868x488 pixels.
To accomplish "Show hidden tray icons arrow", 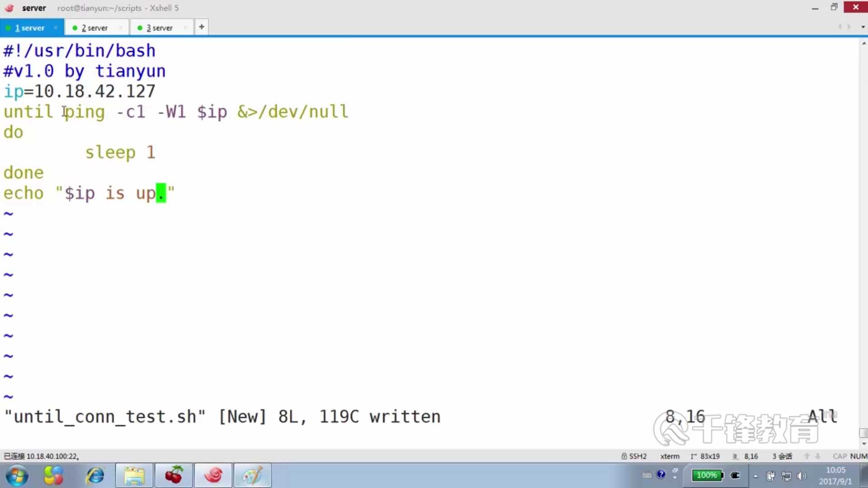I will click(755, 476).
